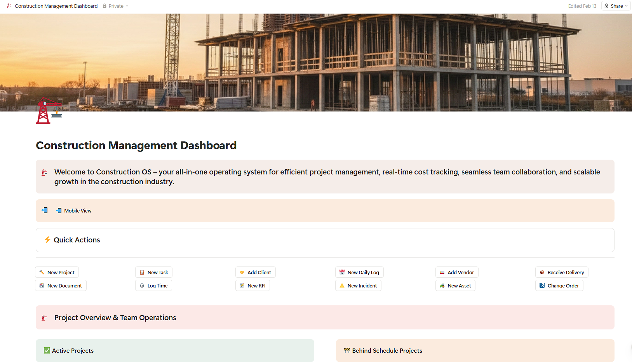
Task: Click the New RFI button
Action: click(x=253, y=286)
